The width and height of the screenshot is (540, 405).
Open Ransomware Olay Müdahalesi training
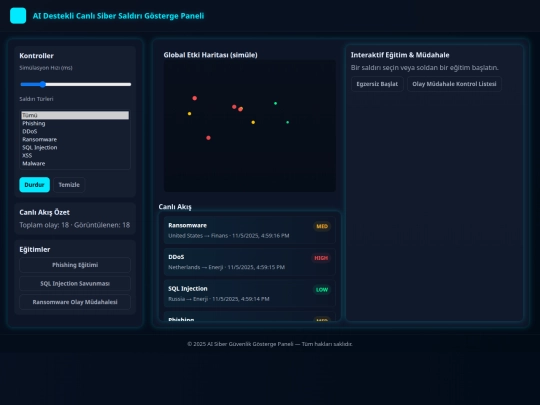coord(75,302)
